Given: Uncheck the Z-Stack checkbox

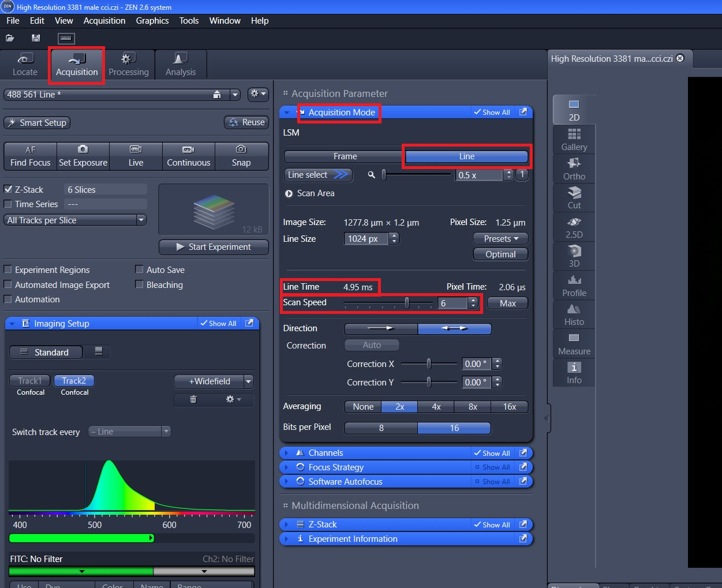Looking at the screenshot, I should point(8,189).
